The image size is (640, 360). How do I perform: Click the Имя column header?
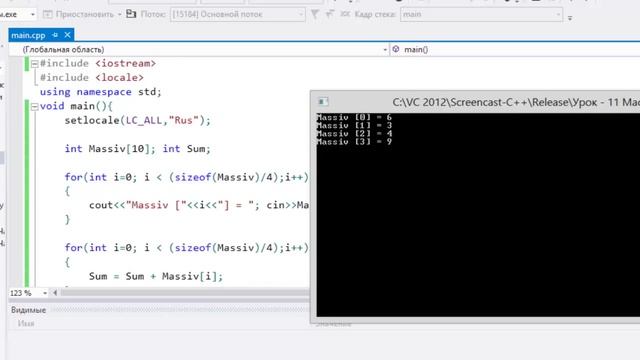[x=26, y=323]
